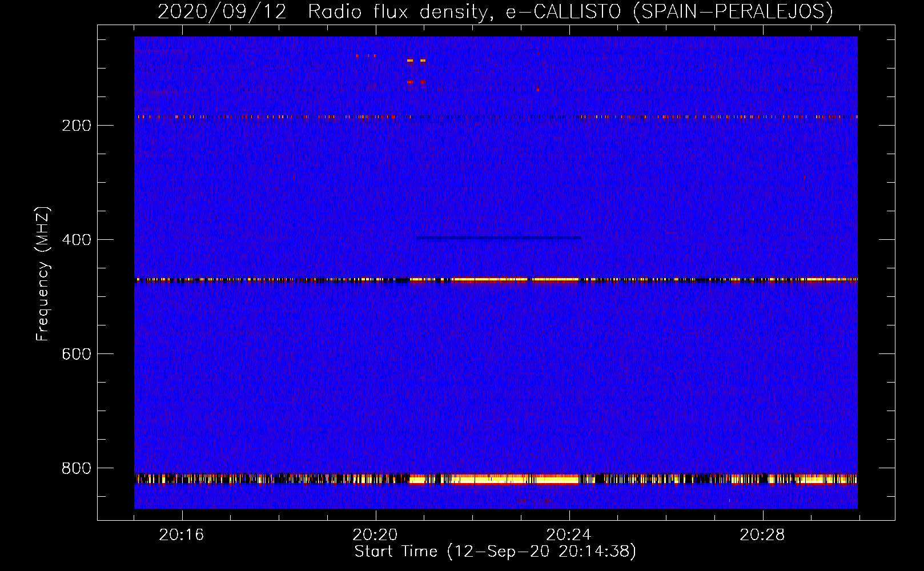Click the 'Start Time (12-Sep-20 20:14:38)' label
The image size is (924, 571).
[x=495, y=552]
